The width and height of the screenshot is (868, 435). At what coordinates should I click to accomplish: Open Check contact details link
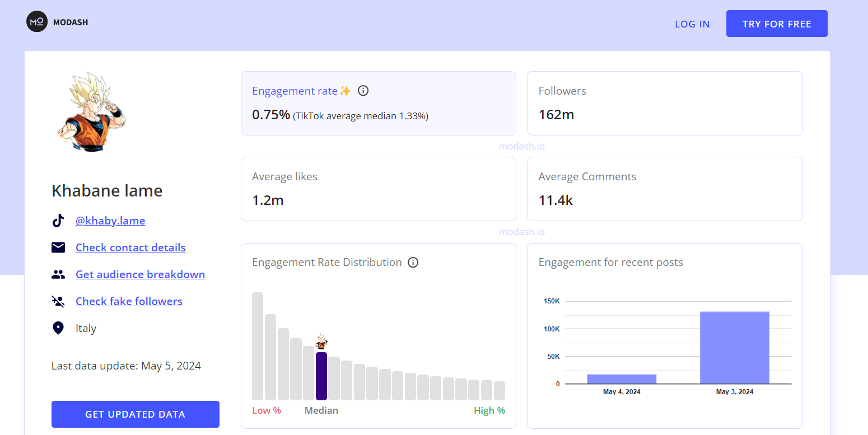pos(130,247)
